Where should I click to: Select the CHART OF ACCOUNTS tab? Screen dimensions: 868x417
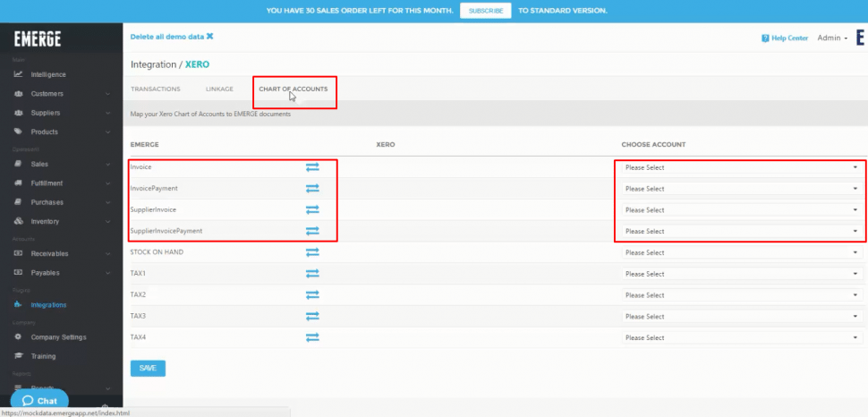click(294, 89)
